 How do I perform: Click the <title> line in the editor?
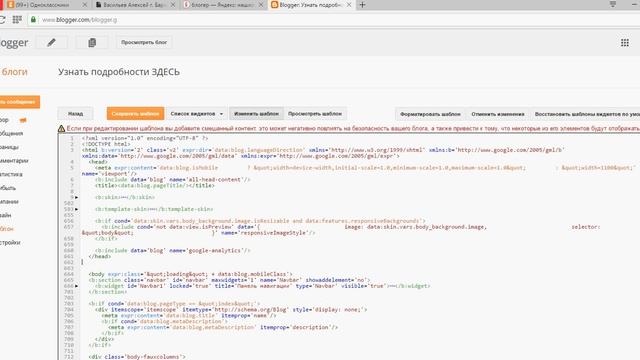click(x=154, y=186)
